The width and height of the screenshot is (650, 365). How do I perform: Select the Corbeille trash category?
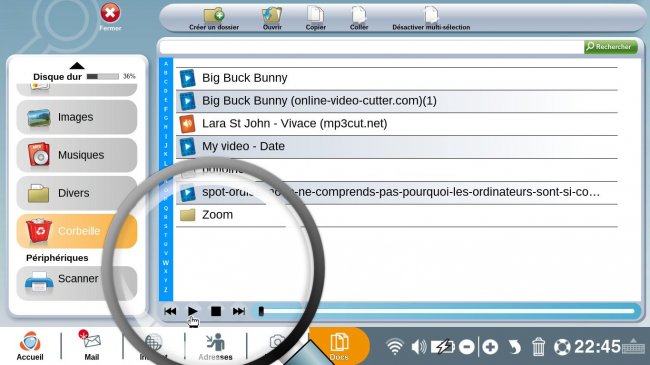(x=77, y=231)
